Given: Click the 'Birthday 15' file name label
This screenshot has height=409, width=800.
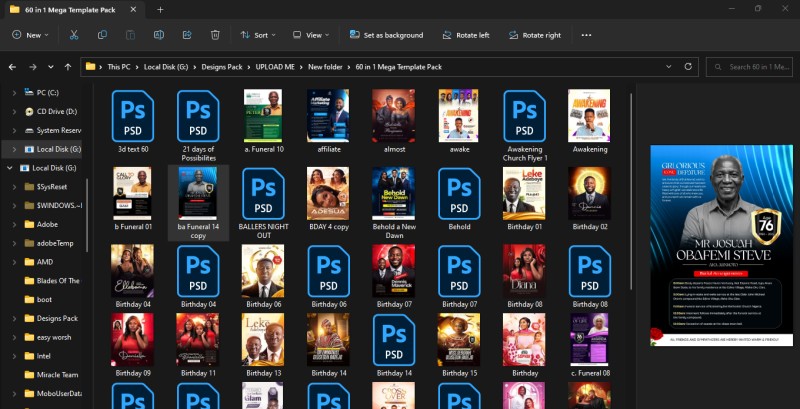Looking at the screenshot, I should 459,373.
